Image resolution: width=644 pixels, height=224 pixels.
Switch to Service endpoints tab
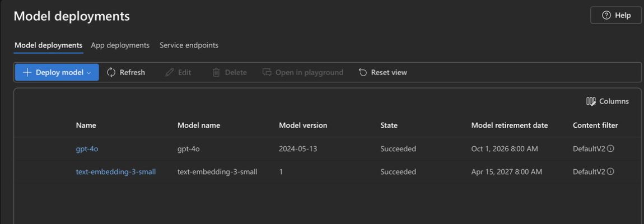tap(189, 45)
